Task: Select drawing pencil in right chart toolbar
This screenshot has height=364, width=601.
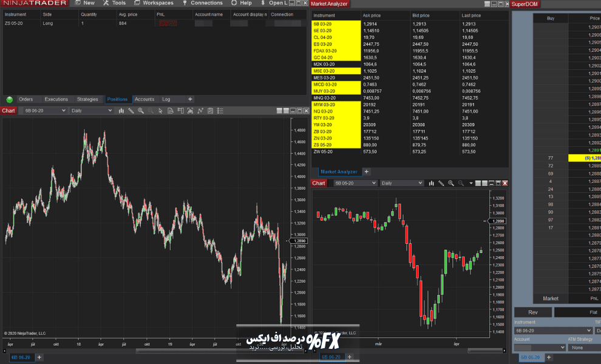Action: [x=441, y=183]
